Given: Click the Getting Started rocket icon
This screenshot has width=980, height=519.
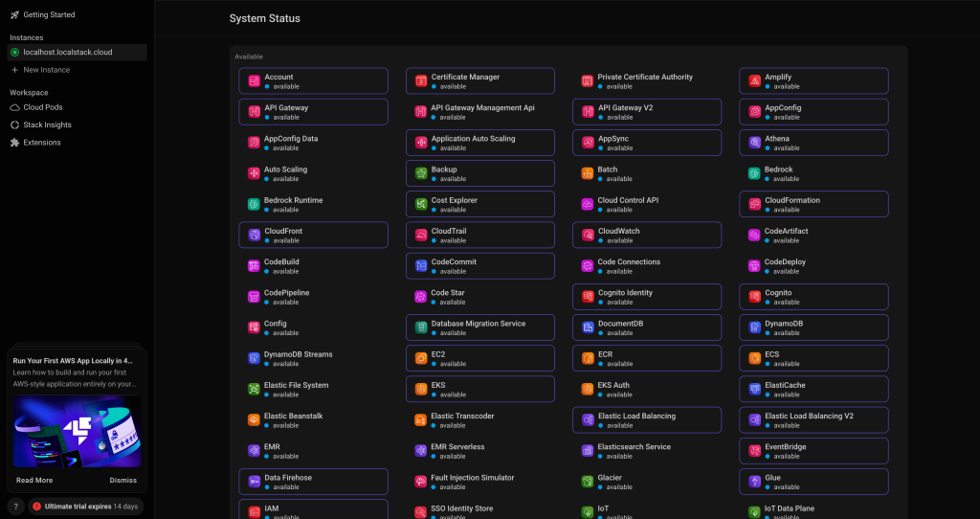Looking at the screenshot, I should tap(14, 15).
